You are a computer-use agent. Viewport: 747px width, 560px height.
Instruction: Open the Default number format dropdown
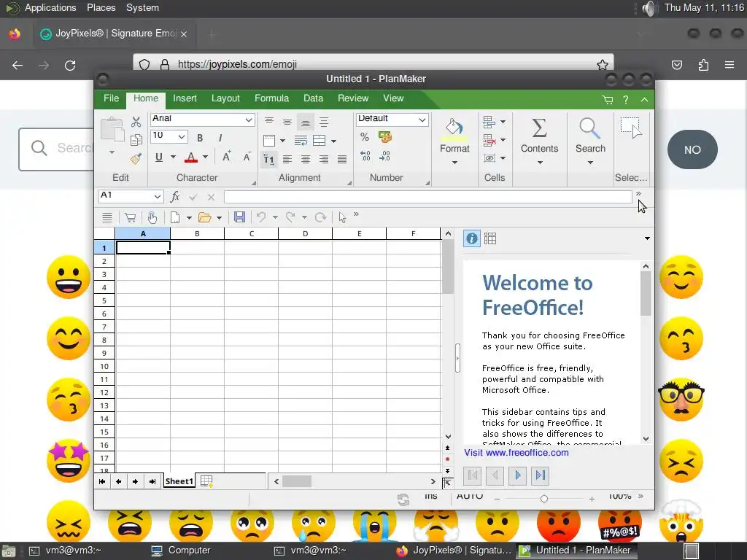[422, 120]
